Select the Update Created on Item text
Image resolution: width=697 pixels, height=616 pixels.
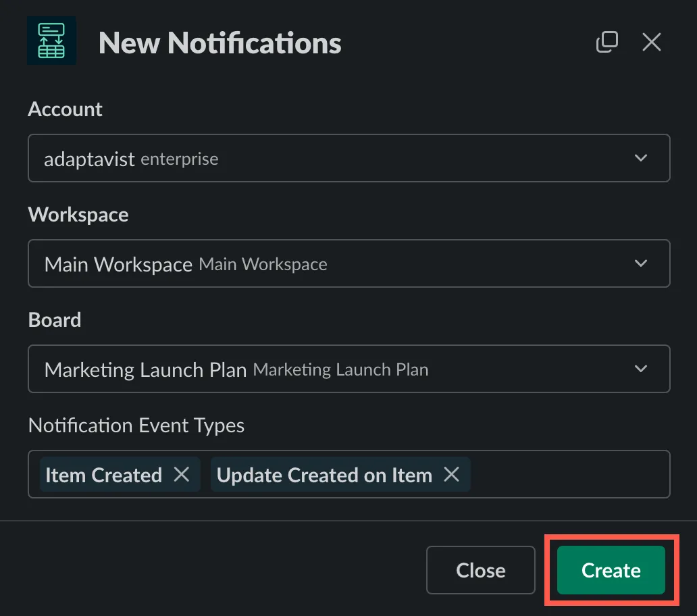324,475
